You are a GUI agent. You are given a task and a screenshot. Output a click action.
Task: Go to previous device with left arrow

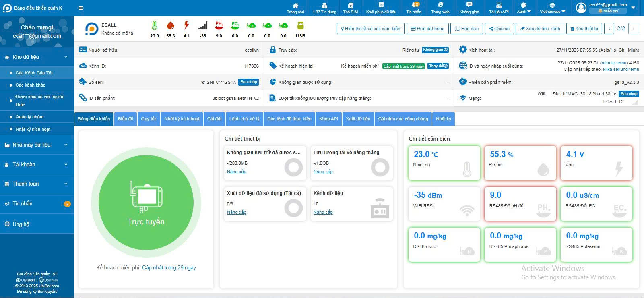pyautogui.click(x=609, y=29)
